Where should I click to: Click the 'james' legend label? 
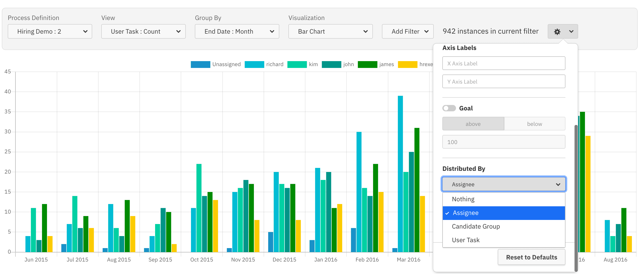tap(386, 64)
